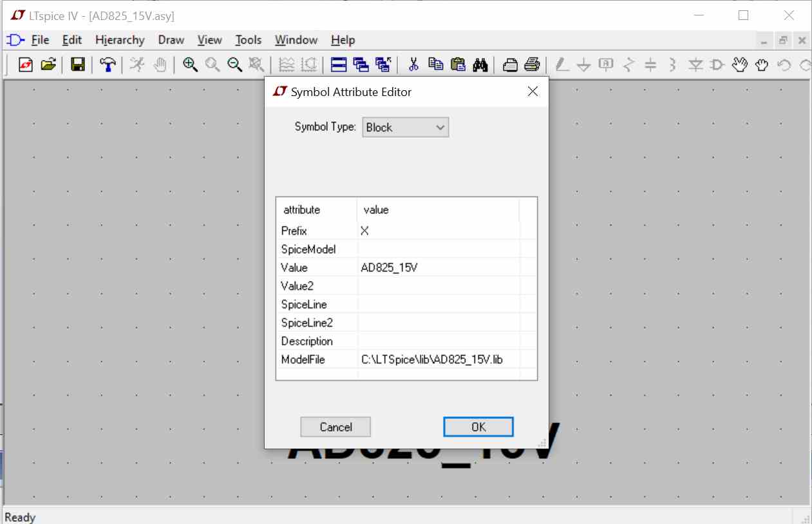812x524 pixels.
Task: Save the symbol with the floppy disk icon
Action: pos(78,64)
